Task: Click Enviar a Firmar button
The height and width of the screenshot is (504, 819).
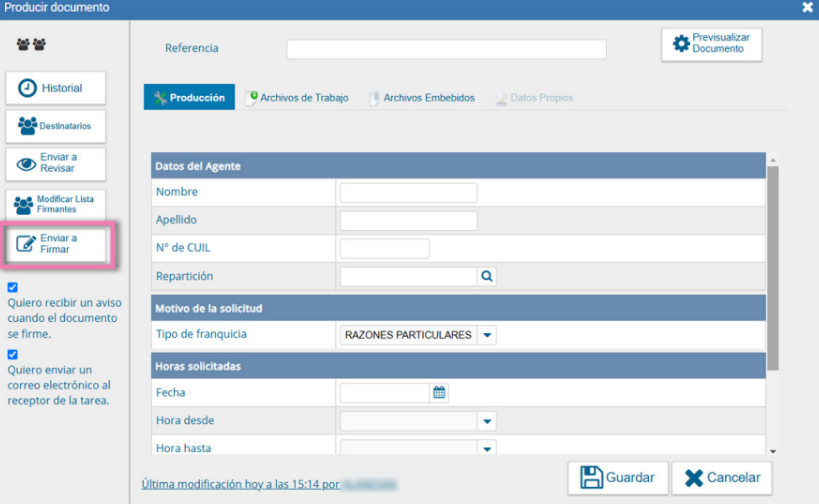Action: (56, 244)
